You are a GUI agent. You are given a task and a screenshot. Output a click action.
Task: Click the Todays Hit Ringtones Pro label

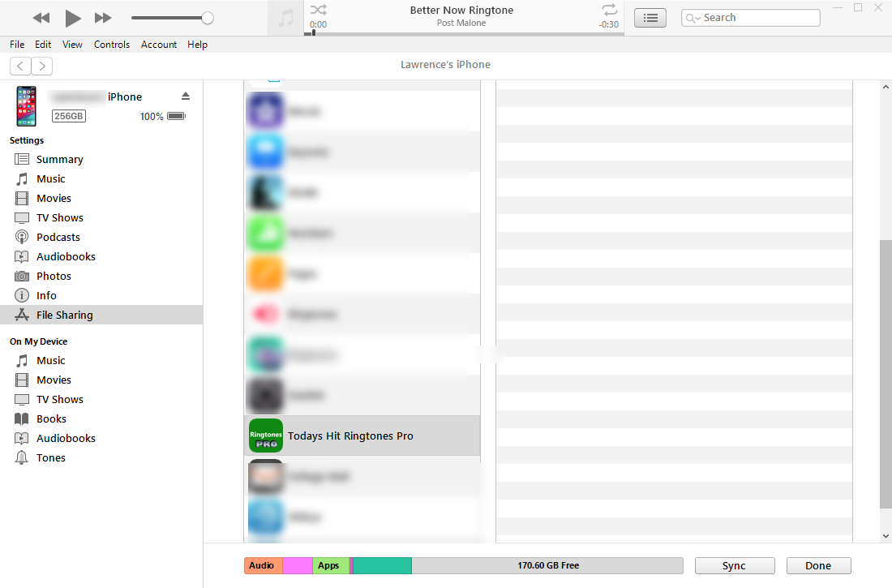(x=350, y=436)
